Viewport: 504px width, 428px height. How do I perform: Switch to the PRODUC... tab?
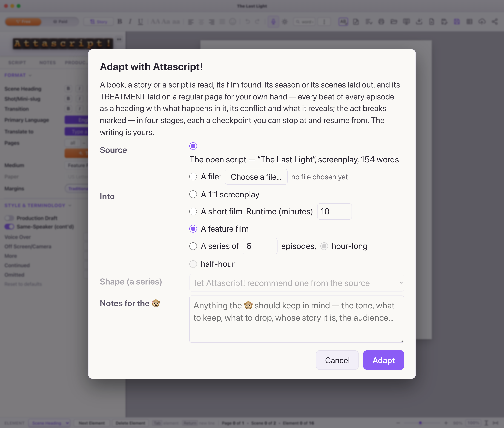pyautogui.click(x=76, y=63)
